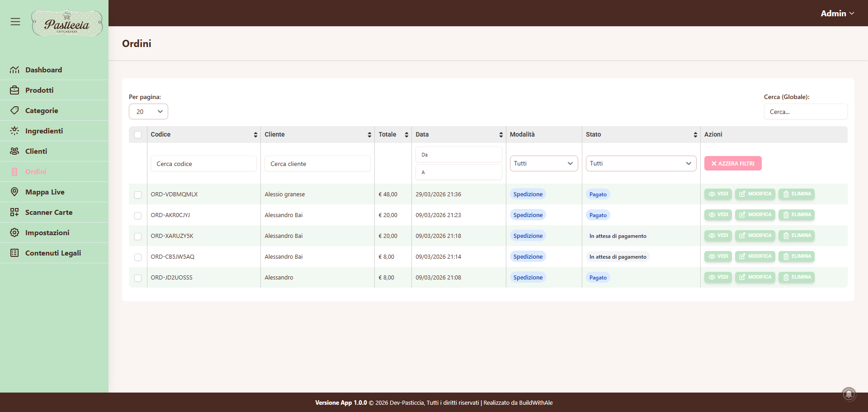
Task: Click the Azzera Filtri button
Action: (733, 163)
